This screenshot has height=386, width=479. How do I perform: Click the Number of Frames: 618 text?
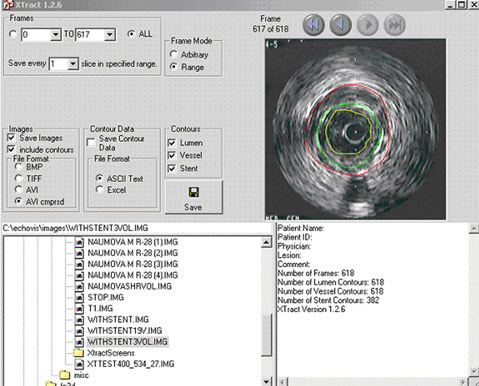316,273
